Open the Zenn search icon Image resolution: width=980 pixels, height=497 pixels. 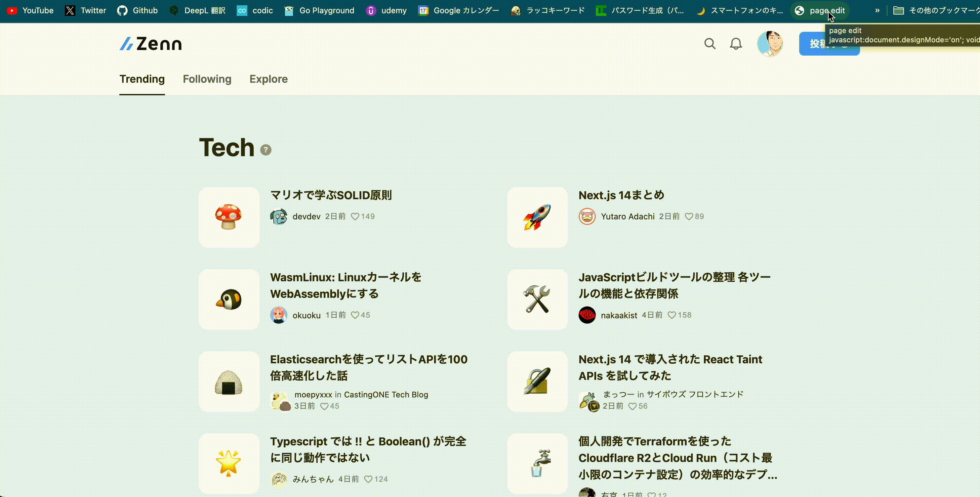710,44
